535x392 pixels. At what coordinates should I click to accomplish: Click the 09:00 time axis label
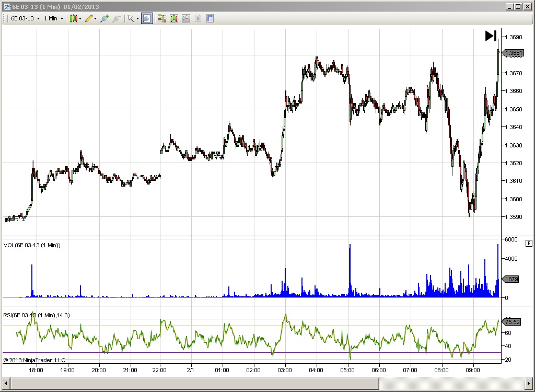click(x=472, y=370)
